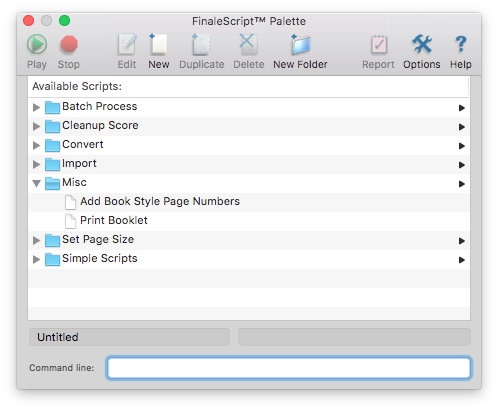Click the Duplicate script icon

pyautogui.click(x=201, y=44)
